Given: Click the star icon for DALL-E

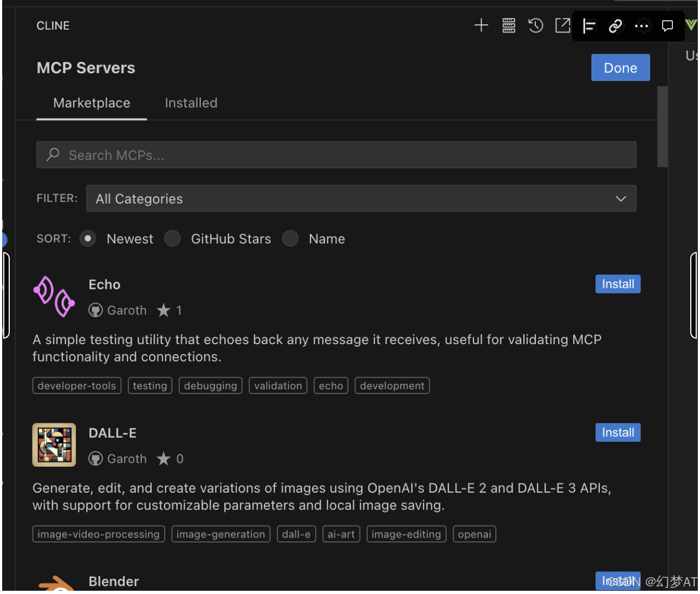Looking at the screenshot, I should click(x=164, y=459).
